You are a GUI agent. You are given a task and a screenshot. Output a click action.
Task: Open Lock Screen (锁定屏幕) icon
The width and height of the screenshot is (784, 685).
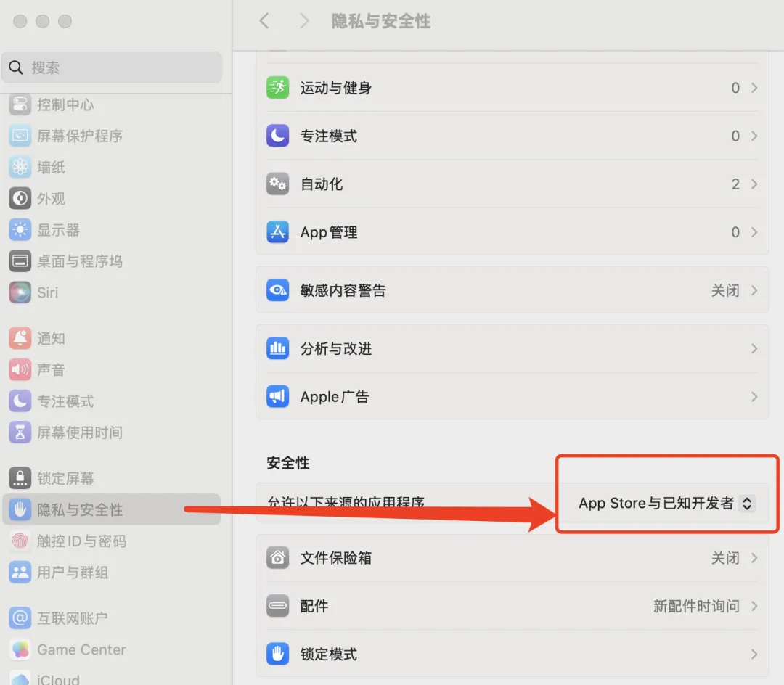click(x=20, y=478)
